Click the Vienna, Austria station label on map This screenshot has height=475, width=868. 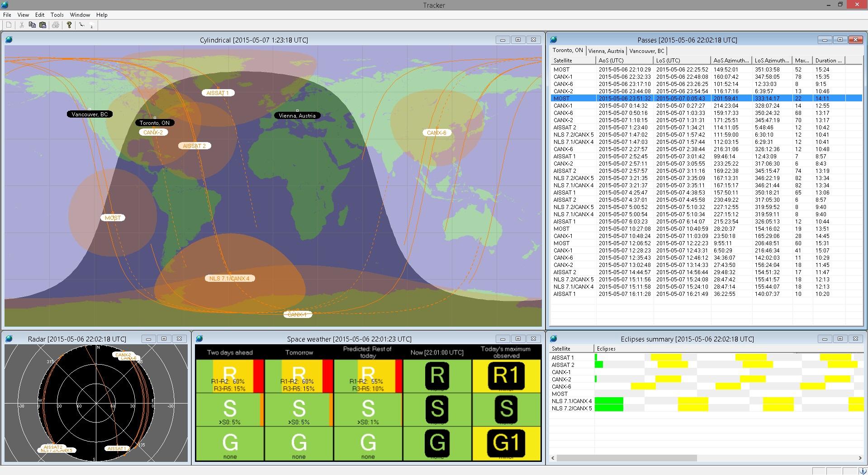(297, 115)
